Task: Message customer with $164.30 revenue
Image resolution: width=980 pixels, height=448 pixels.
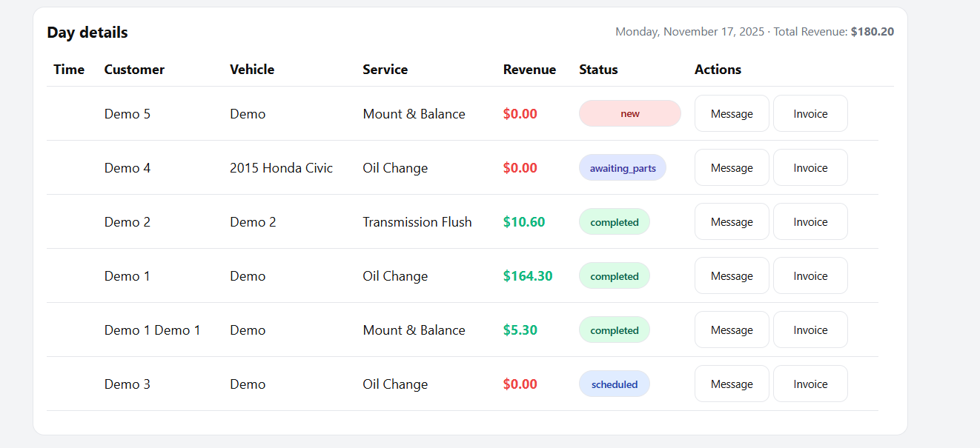Action: pos(731,275)
